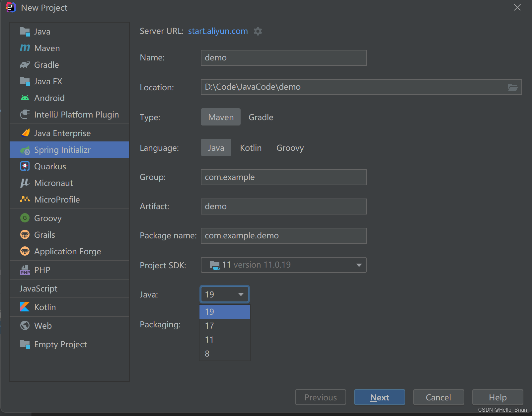Viewport: 532px width, 416px height.
Task: Close the New Project window
Action: (x=517, y=7)
